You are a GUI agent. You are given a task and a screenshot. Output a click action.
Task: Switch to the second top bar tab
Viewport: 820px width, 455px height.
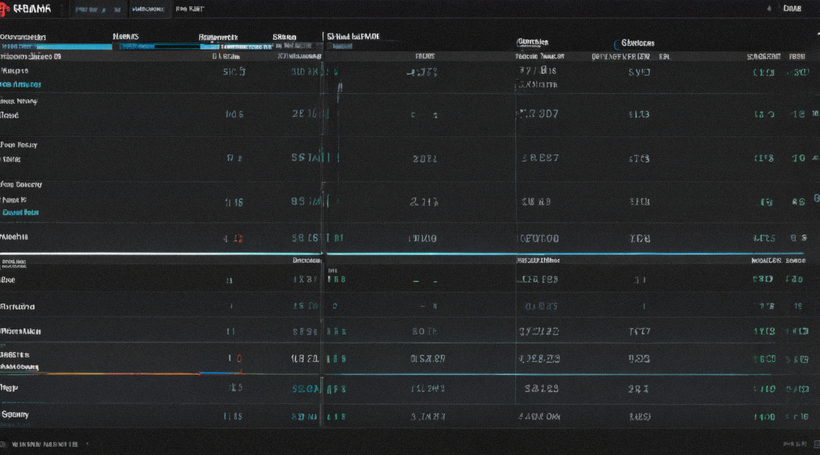(148, 9)
